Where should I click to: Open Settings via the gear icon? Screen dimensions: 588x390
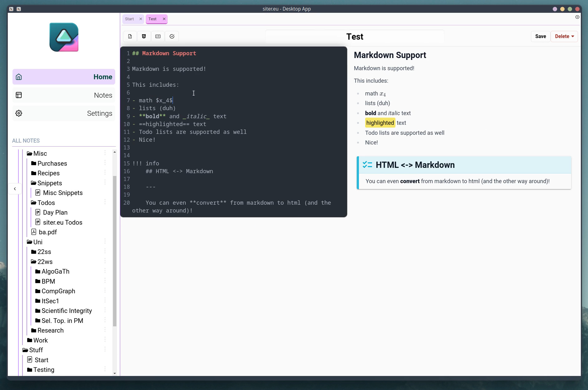point(19,113)
